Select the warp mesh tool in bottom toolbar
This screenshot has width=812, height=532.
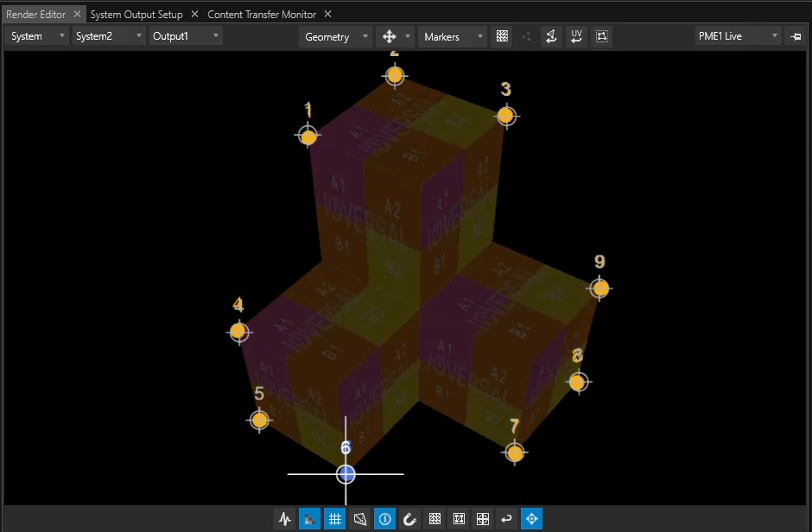[x=358, y=518]
